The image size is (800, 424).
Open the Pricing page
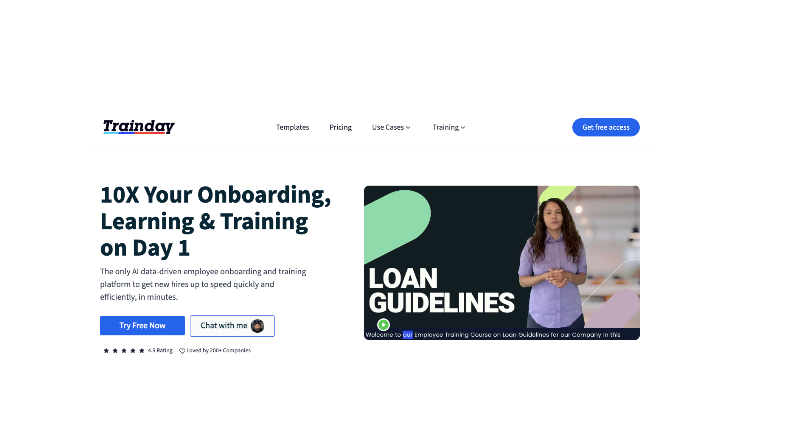point(340,127)
